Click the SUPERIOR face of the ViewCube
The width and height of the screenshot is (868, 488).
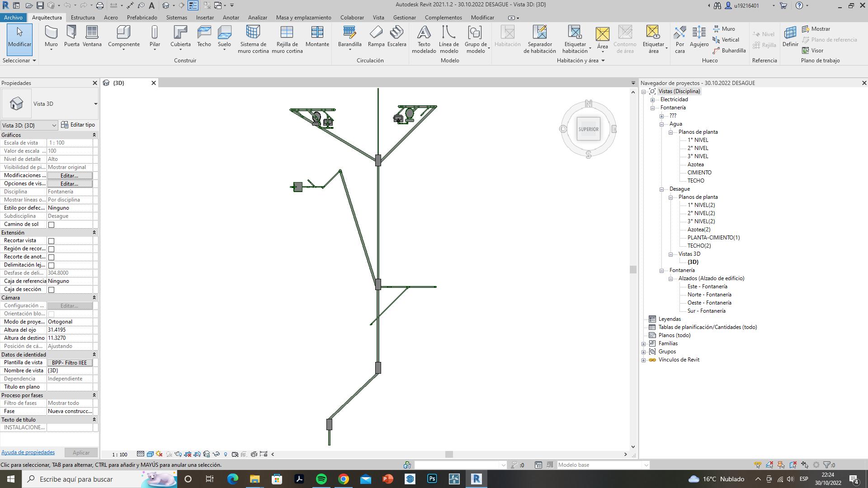coord(588,129)
